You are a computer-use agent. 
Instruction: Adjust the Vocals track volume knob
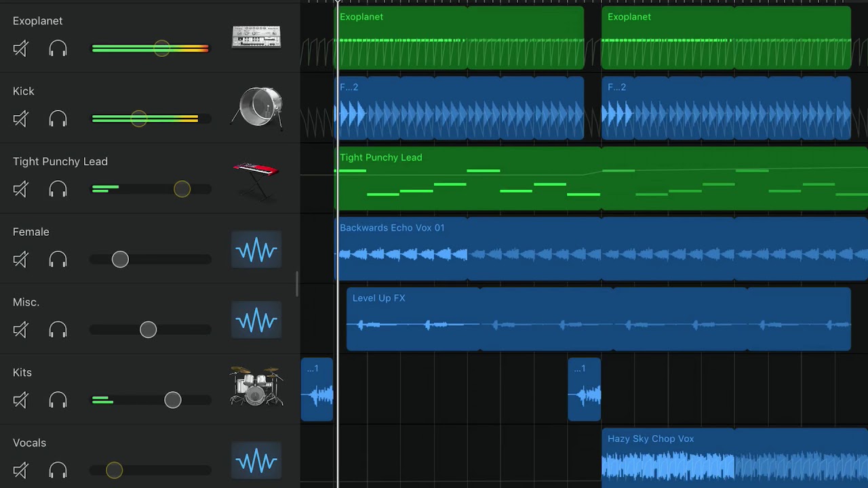pos(114,470)
